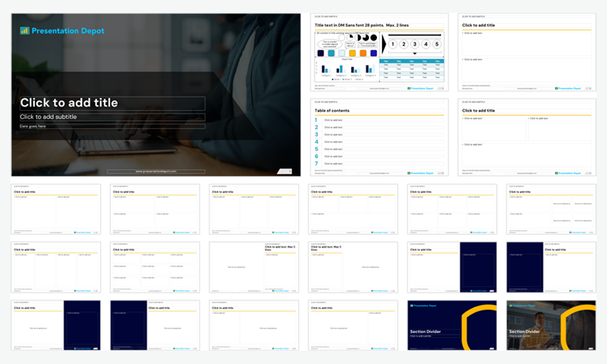Screen dimensions: 607x364
Task: Select the royal blue color square on the guide slide
Action: (x=373, y=53)
